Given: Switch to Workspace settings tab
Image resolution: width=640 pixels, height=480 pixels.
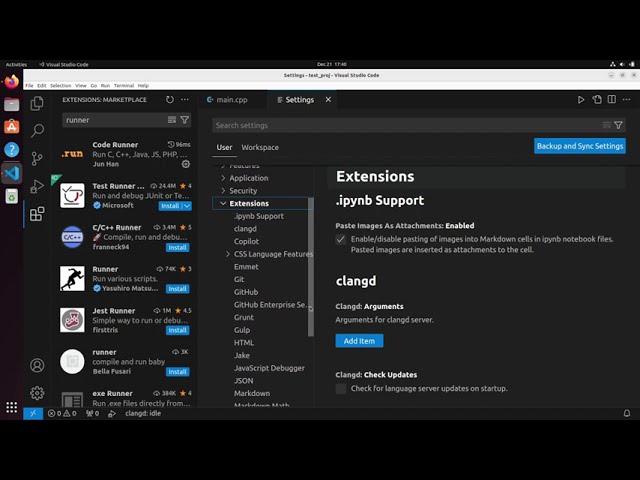Looking at the screenshot, I should click(260, 147).
